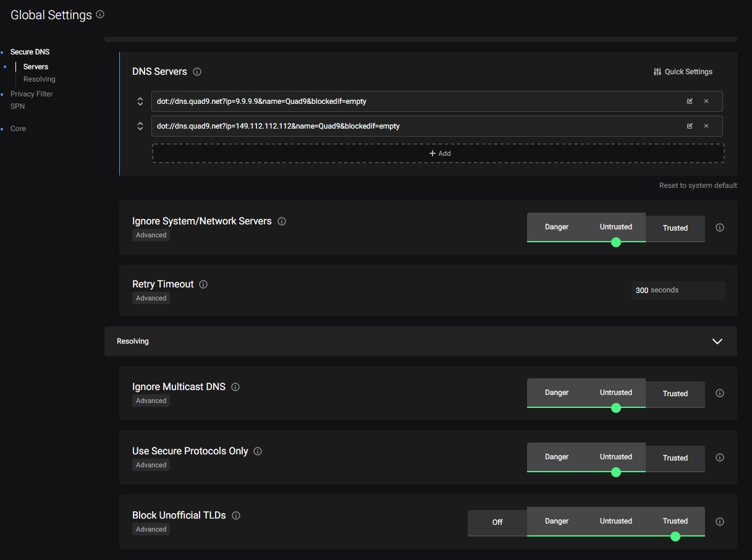The image size is (752, 560).
Task: Click info icon beside DNS Servers heading
Action: pyautogui.click(x=197, y=72)
